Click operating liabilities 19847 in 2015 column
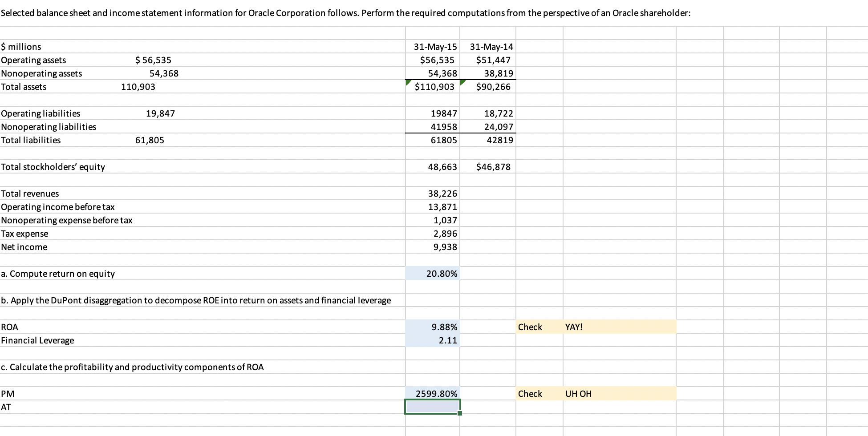Viewport: 868px width, 436px height. 444,113
